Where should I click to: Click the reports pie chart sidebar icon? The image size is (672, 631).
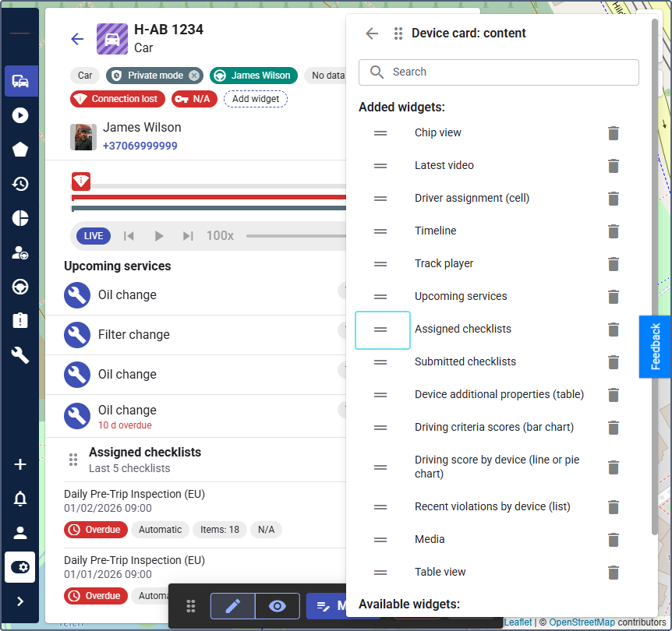coord(20,218)
